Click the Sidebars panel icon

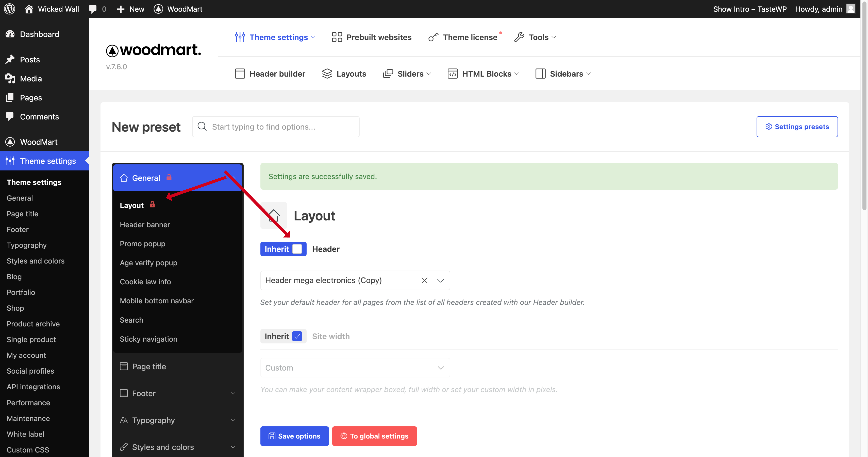(540, 73)
